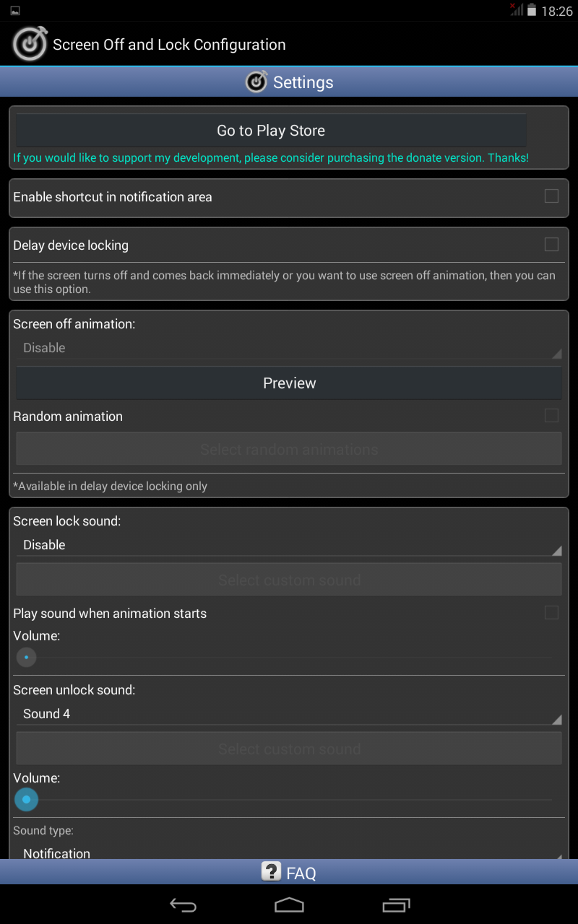Image resolution: width=578 pixels, height=924 pixels.
Task: Toggle Play sound when animation starts
Action: [551, 613]
